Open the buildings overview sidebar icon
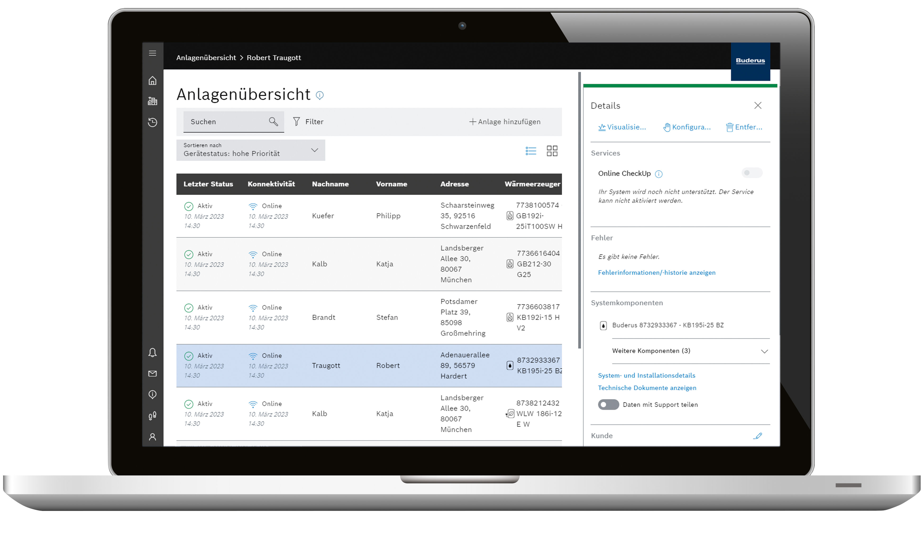924x560 pixels. pos(152,101)
